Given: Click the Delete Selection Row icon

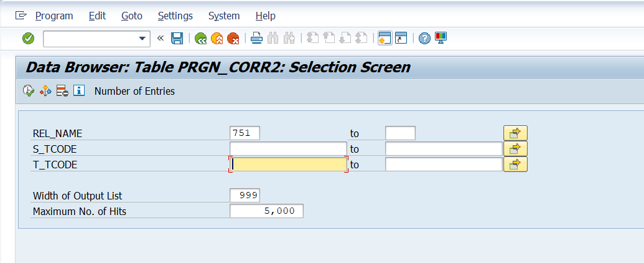Looking at the screenshot, I should [62, 91].
